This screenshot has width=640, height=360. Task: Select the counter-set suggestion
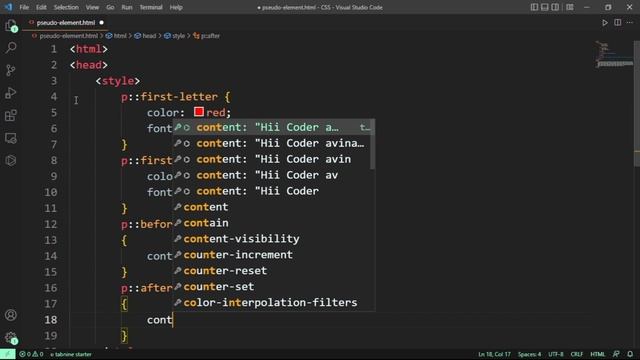pyautogui.click(x=273, y=287)
